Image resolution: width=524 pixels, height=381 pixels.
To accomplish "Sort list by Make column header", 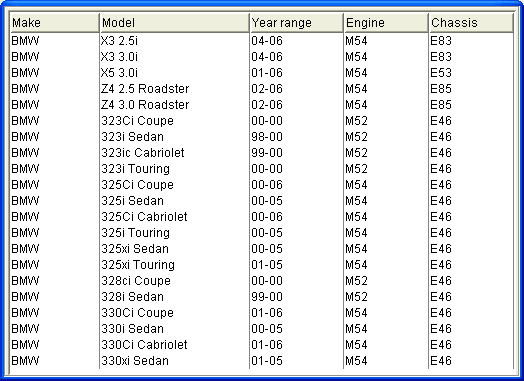I will [x=55, y=23].
